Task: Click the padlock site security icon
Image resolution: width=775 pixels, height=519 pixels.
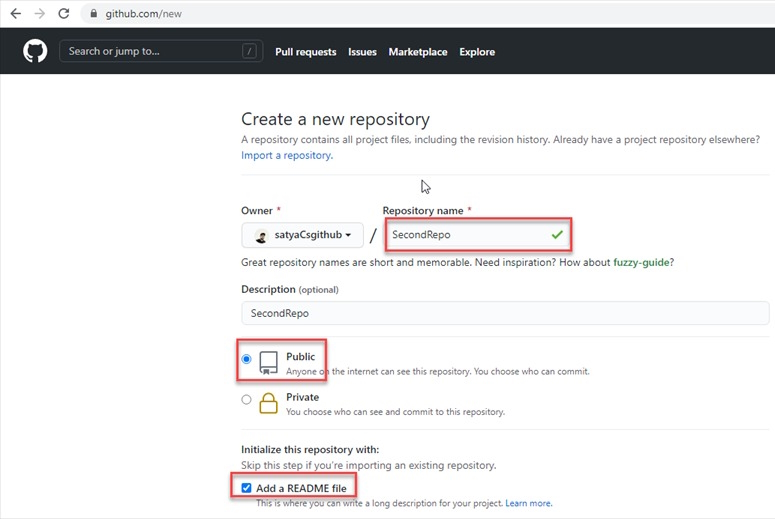Action: [x=93, y=14]
